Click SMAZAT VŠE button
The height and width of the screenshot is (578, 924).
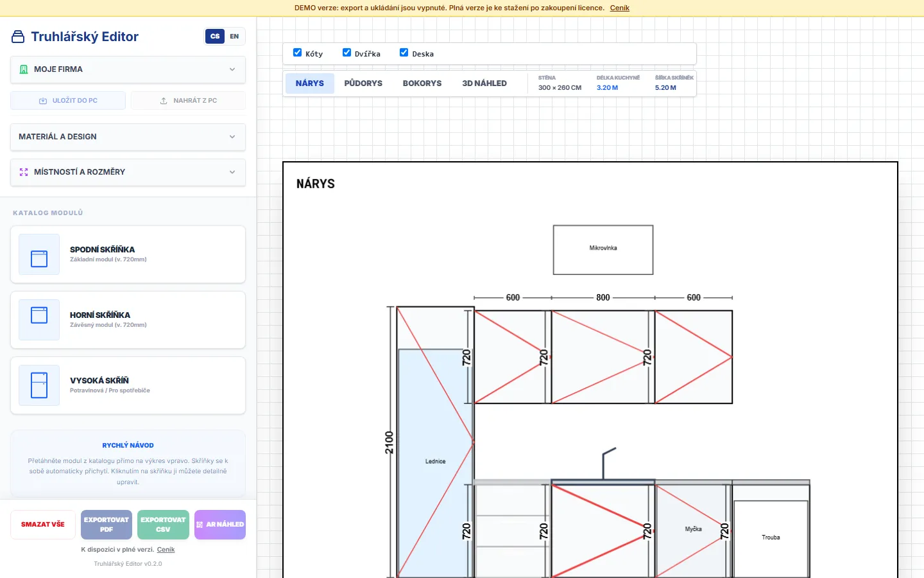(43, 525)
